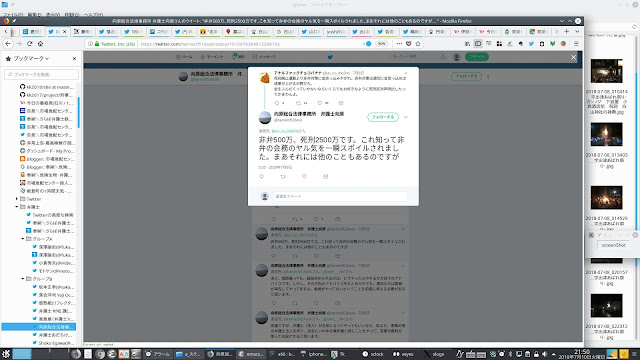Toggle the sidebar view toolbar button
Screen dimensions: 640x360
click(478, 44)
